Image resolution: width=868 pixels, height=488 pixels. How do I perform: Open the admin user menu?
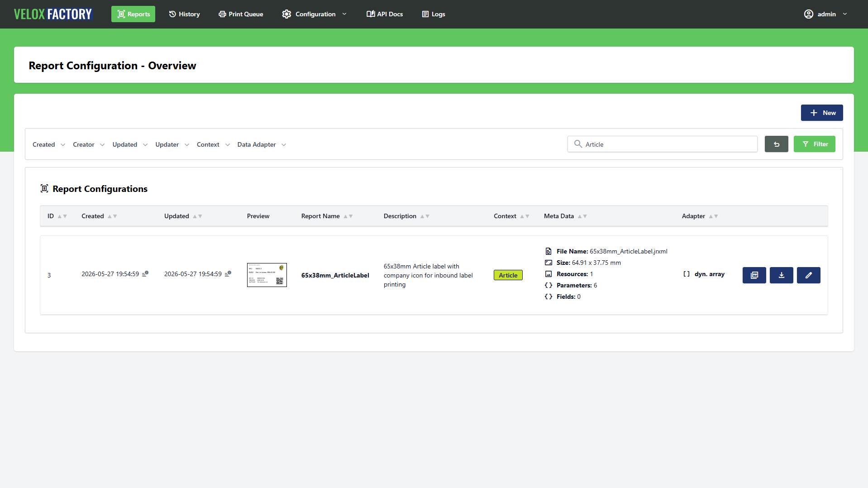point(825,14)
